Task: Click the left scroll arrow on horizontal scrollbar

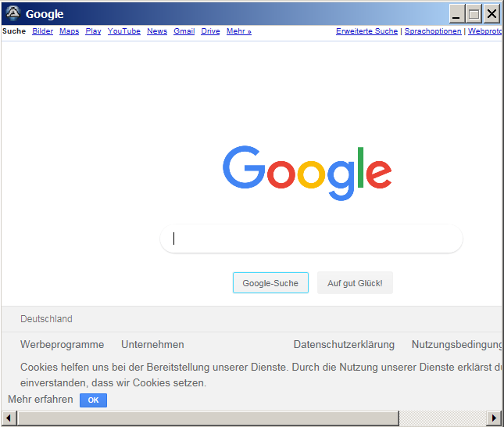Action: (x=9, y=418)
